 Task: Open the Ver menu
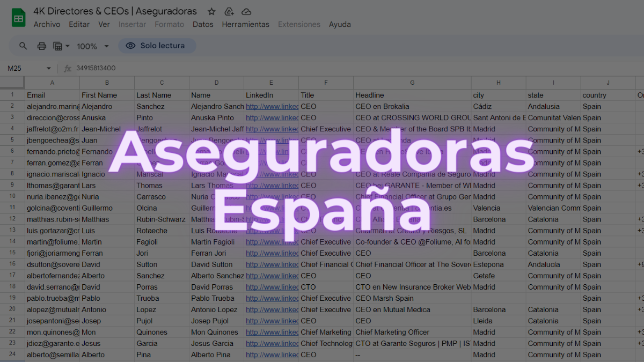coord(104,24)
